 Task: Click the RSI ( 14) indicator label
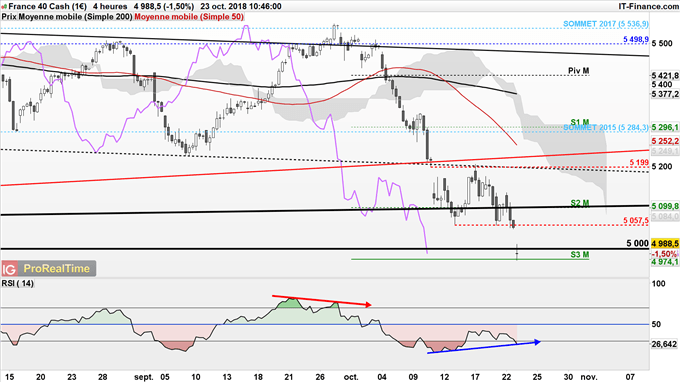click(17, 284)
